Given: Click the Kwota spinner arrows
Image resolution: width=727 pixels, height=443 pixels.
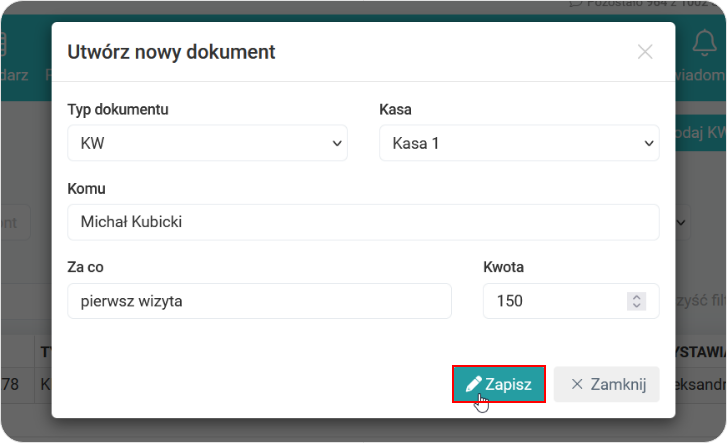Looking at the screenshot, I should click(637, 301).
